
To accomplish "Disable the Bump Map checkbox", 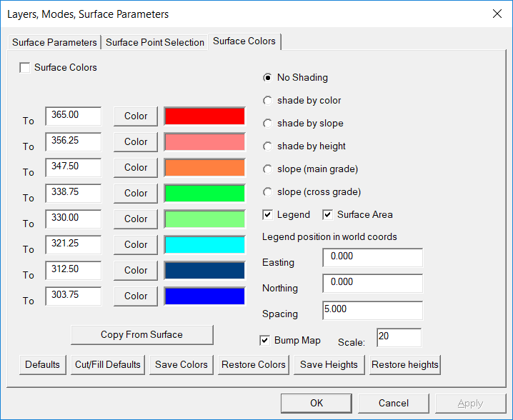I will 265,340.
